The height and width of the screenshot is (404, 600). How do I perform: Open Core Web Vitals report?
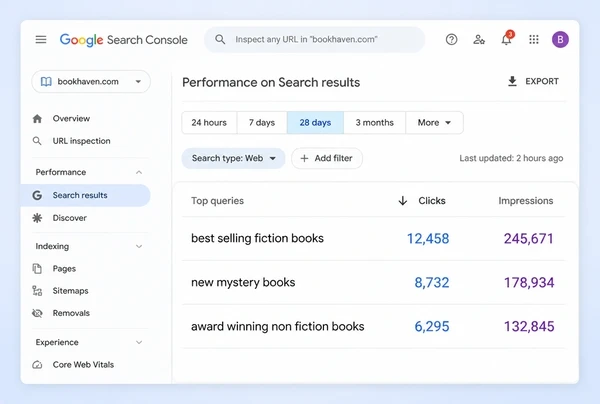pos(83,365)
